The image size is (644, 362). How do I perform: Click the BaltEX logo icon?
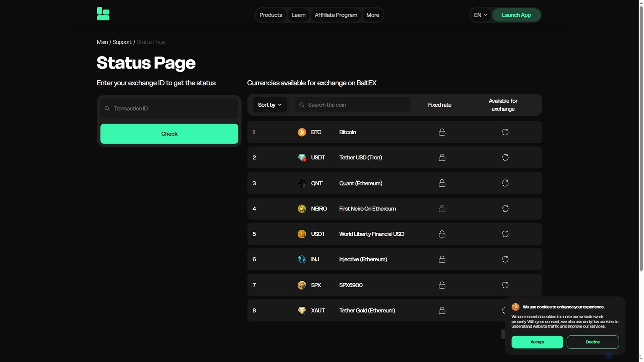(103, 14)
